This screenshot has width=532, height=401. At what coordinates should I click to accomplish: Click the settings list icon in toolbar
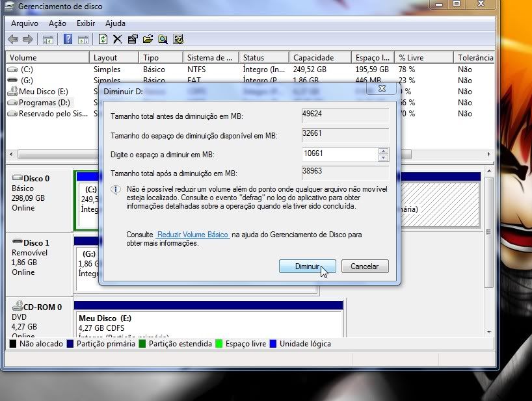(x=178, y=40)
